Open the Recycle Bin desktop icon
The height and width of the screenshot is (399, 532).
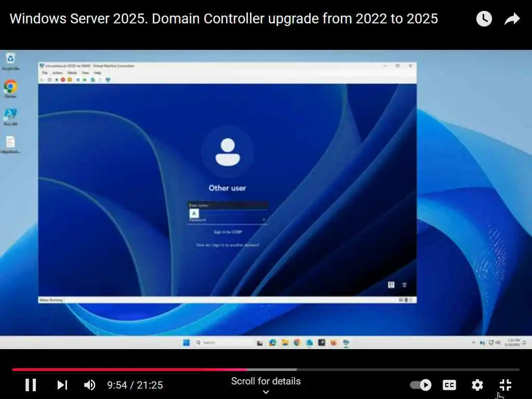tap(10, 61)
